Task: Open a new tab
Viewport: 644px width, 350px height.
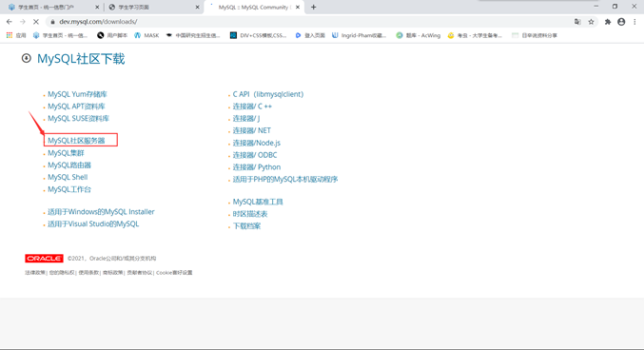Action: coord(313,7)
